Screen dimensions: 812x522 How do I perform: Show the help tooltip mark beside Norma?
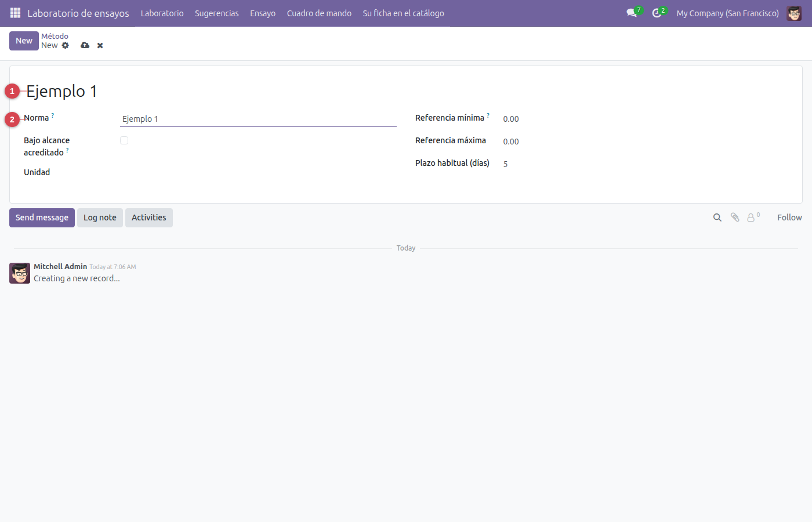point(53,115)
